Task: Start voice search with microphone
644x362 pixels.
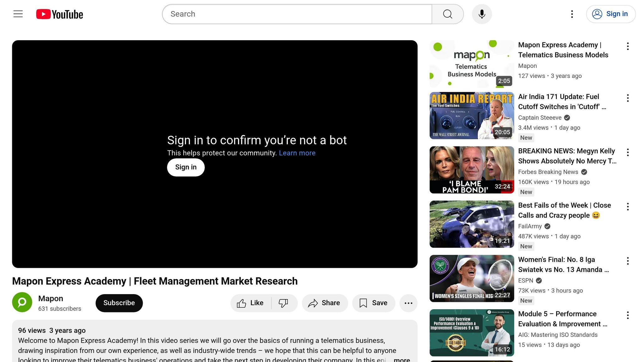Action: (482, 14)
